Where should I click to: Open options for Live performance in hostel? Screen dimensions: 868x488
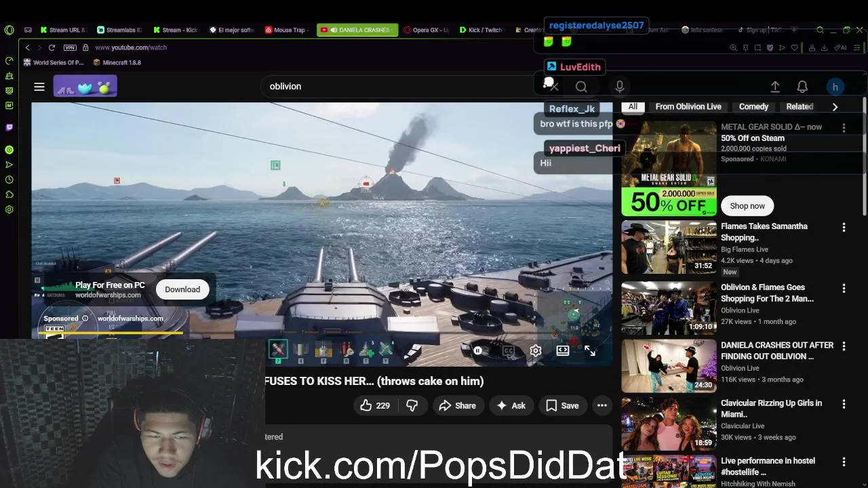pos(844,462)
